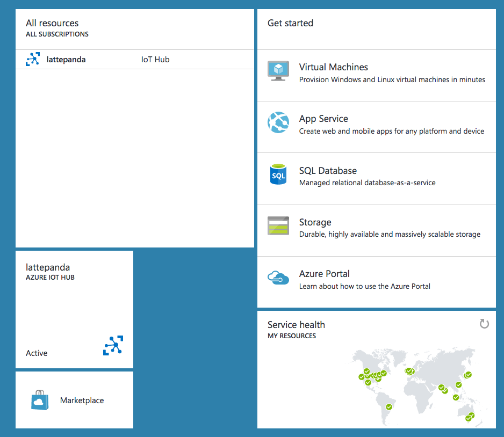Click the Marketplace shopping bag icon

(40, 400)
